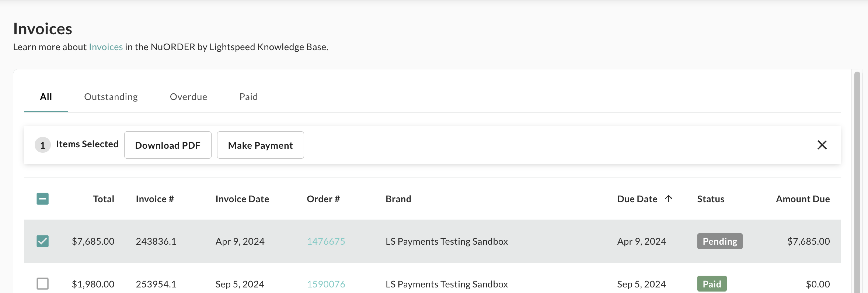The image size is (868, 293).
Task: Click the Make Payment button
Action: coord(260,145)
